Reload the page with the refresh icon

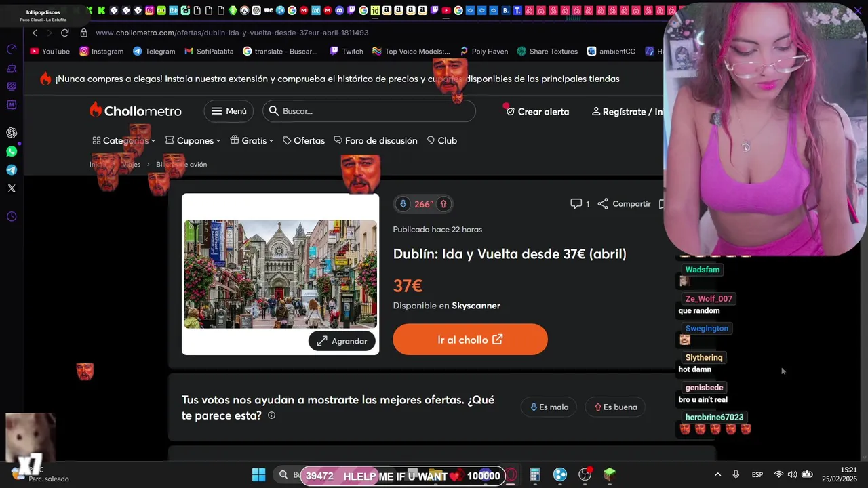(65, 33)
